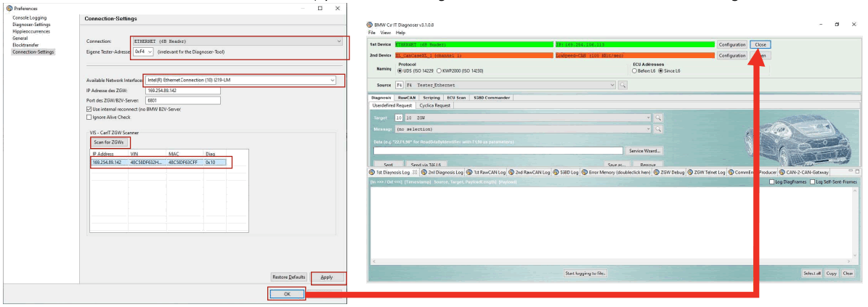Open the ZGW Debug tab
Screen dimensions: 868x307
(669, 173)
